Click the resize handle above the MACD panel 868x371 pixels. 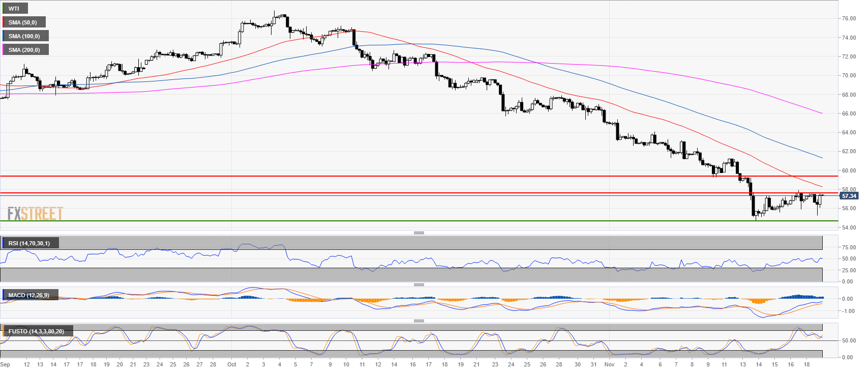pyautogui.click(x=418, y=284)
